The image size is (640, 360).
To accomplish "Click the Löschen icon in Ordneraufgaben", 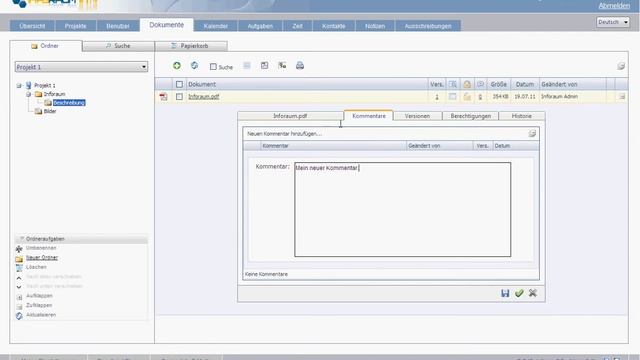I will (19, 268).
